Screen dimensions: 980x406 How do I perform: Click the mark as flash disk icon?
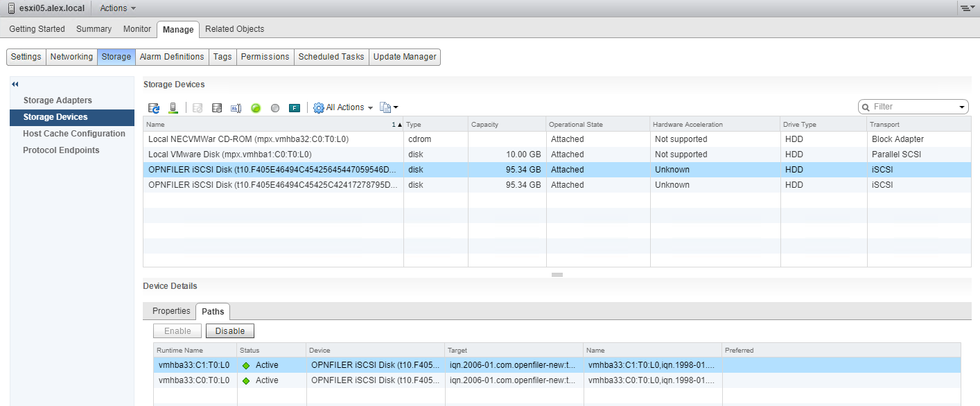tap(295, 108)
